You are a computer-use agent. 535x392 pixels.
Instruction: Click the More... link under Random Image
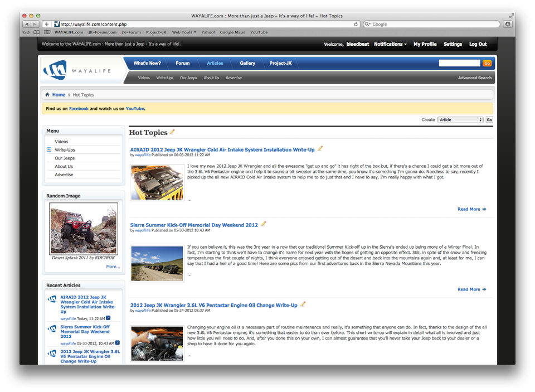click(x=113, y=267)
